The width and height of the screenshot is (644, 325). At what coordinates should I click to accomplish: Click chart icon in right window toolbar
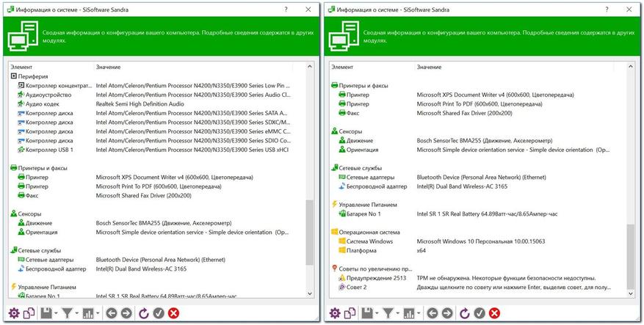coord(409,313)
